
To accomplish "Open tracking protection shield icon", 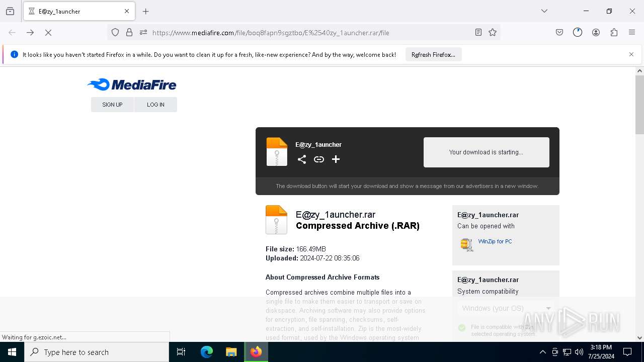I will pos(115,32).
